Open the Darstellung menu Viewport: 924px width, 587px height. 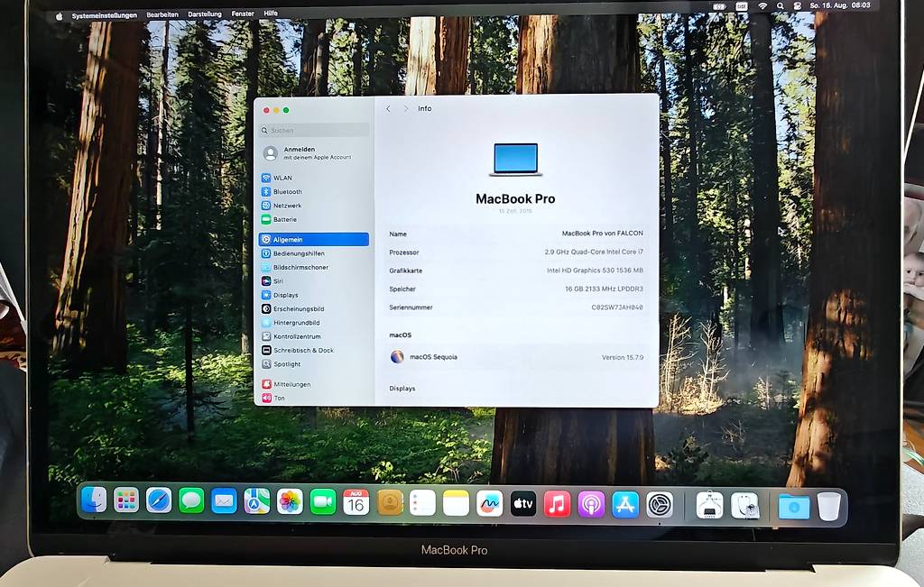pos(205,14)
